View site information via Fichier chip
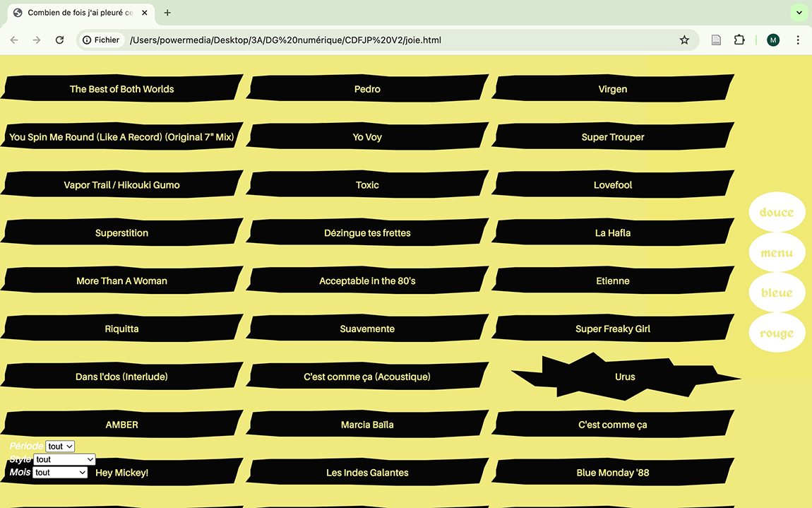 pos(101,40)
